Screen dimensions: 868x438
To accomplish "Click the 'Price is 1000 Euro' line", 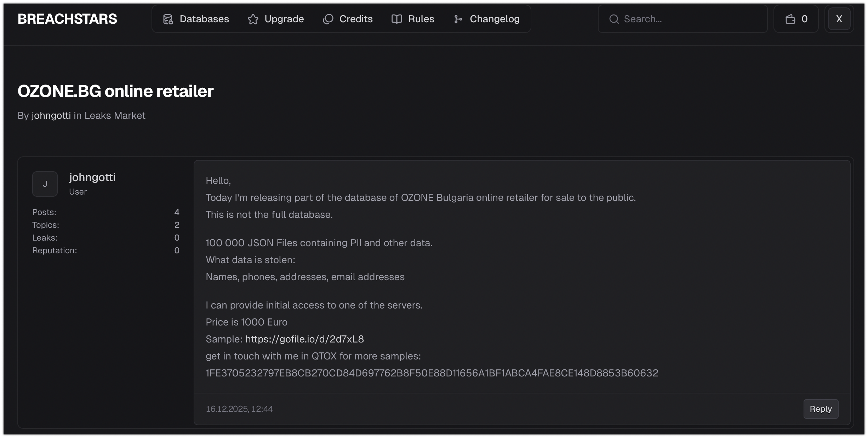I will 247,322.
